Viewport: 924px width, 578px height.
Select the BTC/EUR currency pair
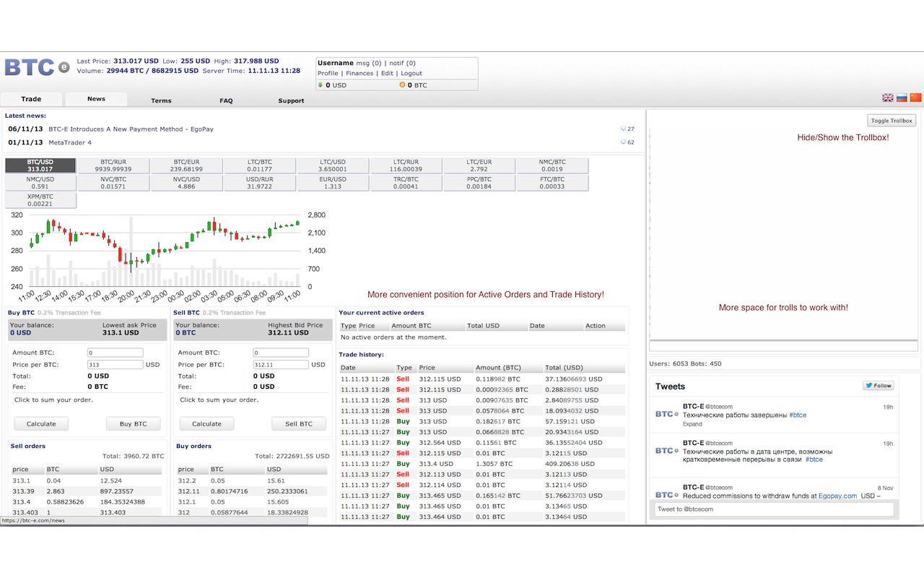[186, 165]
